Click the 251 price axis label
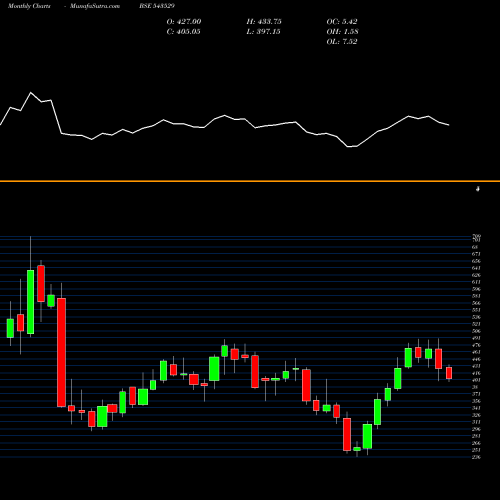Screen dimensions: 500x500 476,450
